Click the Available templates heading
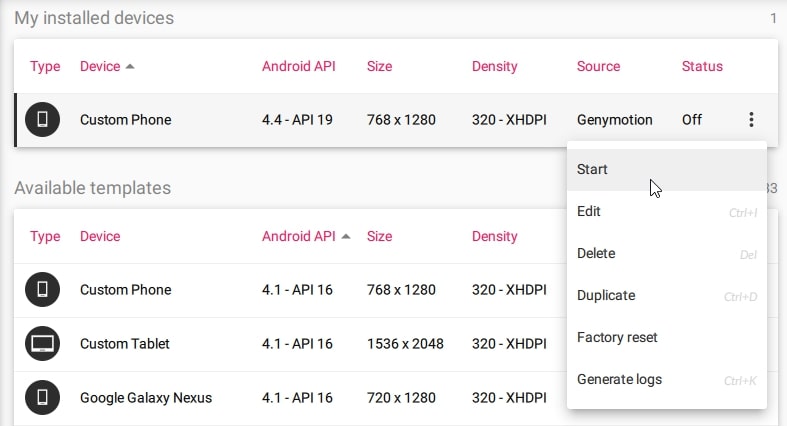Viewport: 787px width, 426px height. [x=92, y=188]
